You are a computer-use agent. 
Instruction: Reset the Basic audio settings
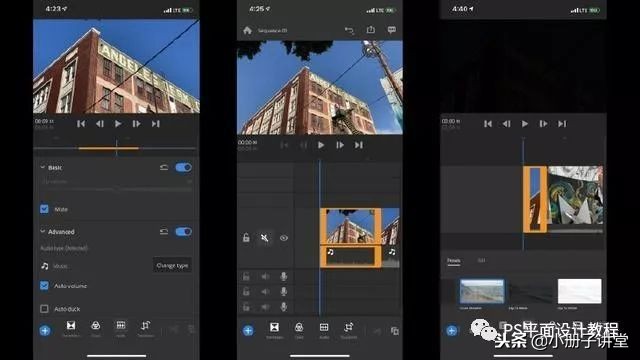(164, 167)
